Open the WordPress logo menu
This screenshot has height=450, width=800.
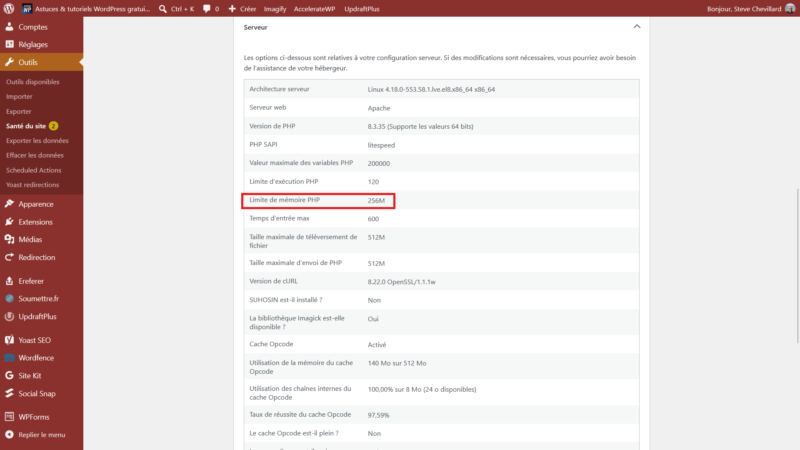pos(9,9)
